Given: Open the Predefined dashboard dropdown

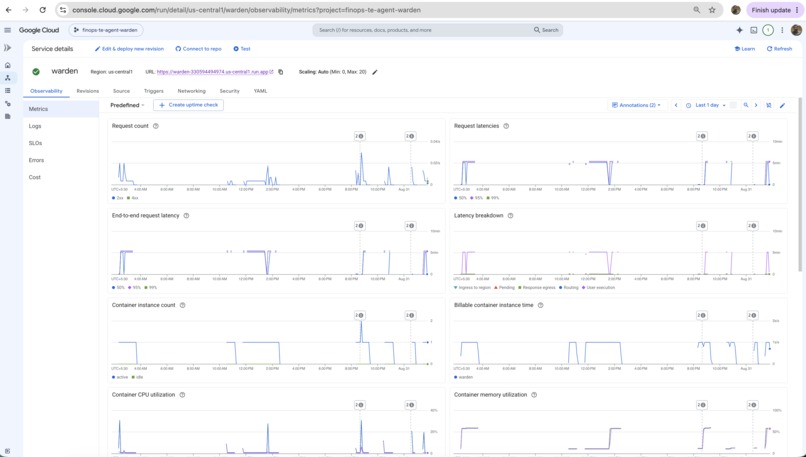Looking at the screenshot, I should [127, 105].
